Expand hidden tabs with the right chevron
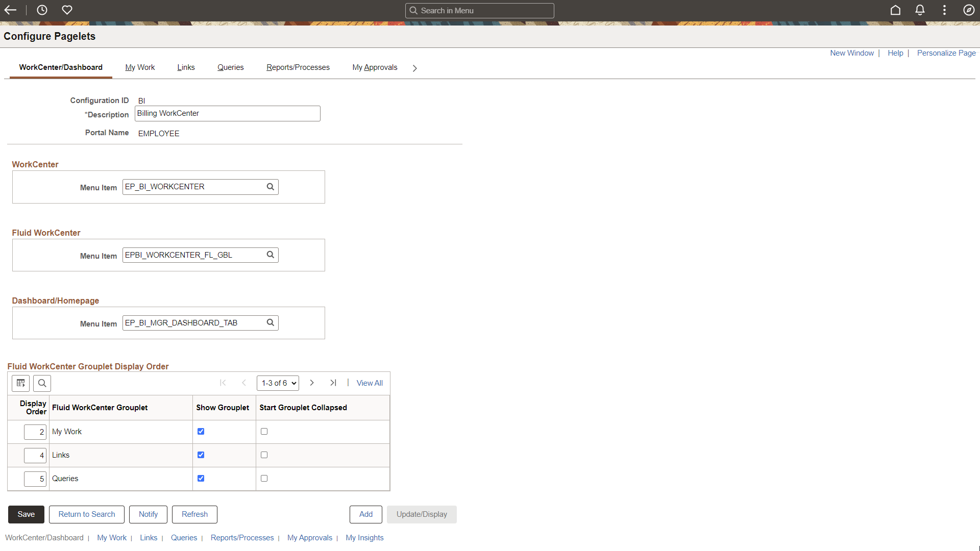Viewport: 980px width, 551px height. pyautogui.click(x=414, y=68)
